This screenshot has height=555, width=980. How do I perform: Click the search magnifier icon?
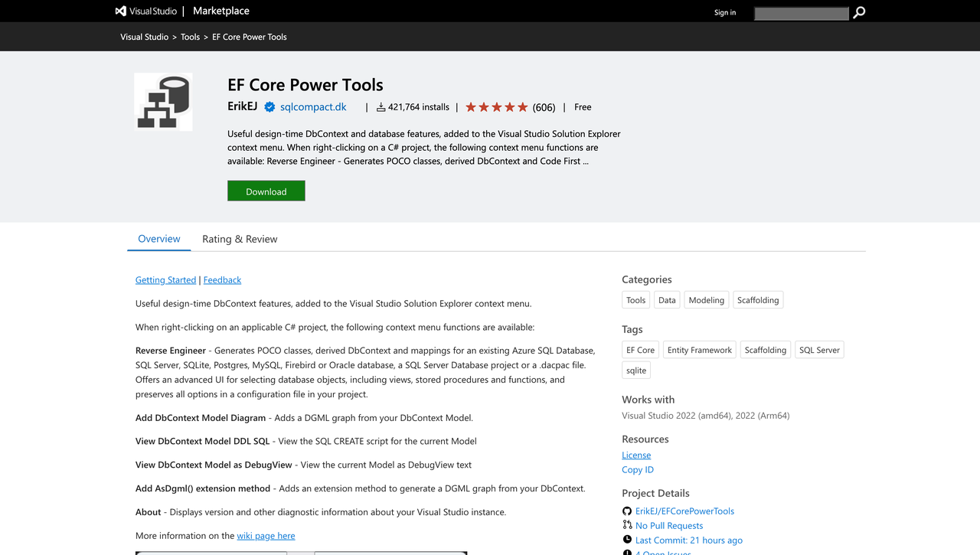(859, 12)
